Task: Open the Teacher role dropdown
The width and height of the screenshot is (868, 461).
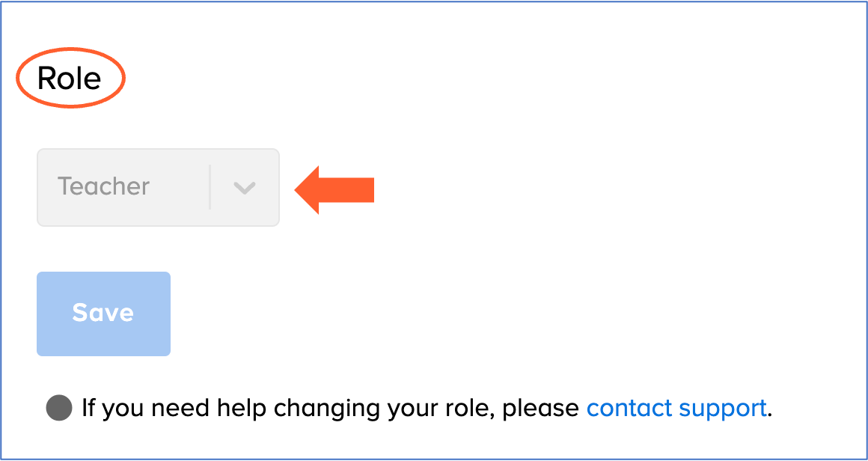Action: pyautogui.click(x=158, y=187)
